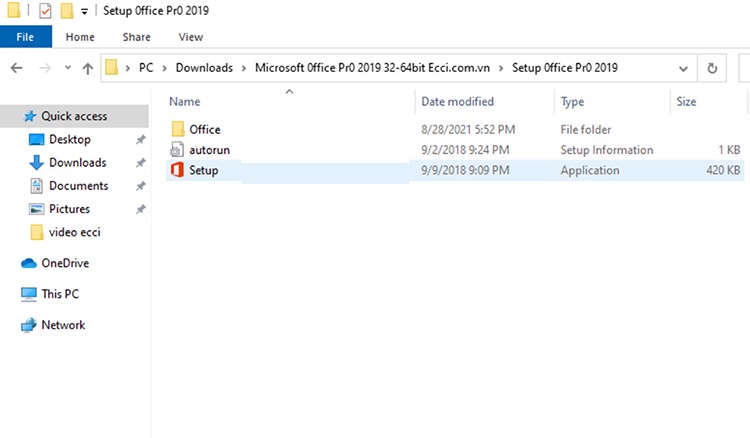This screenshot has width=750, height=438.
Task: Sort by the Type column header
Action: pos(572,102)
